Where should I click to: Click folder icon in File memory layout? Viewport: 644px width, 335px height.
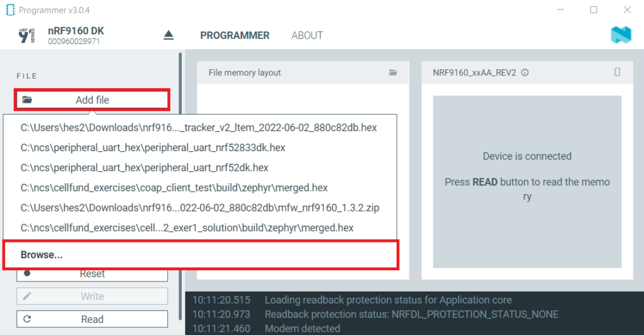393,72
